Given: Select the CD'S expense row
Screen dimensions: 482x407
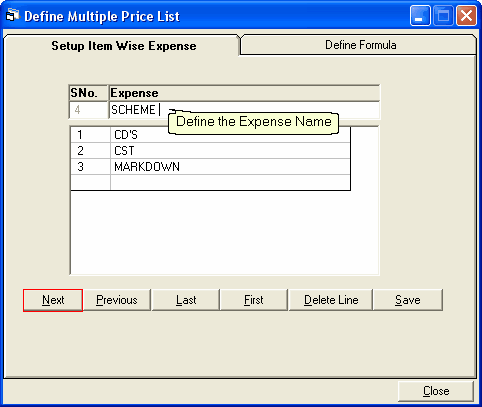Looking at the screenshot, I should [210, 135].
